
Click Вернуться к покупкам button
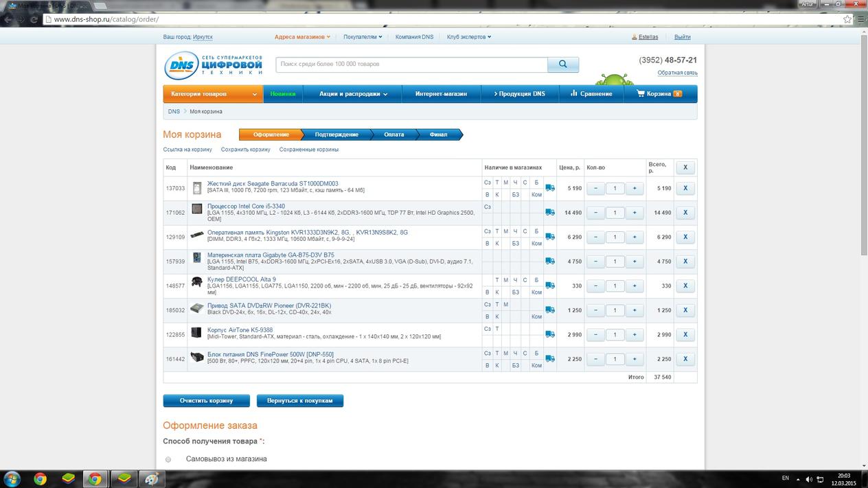pos(300,401)
